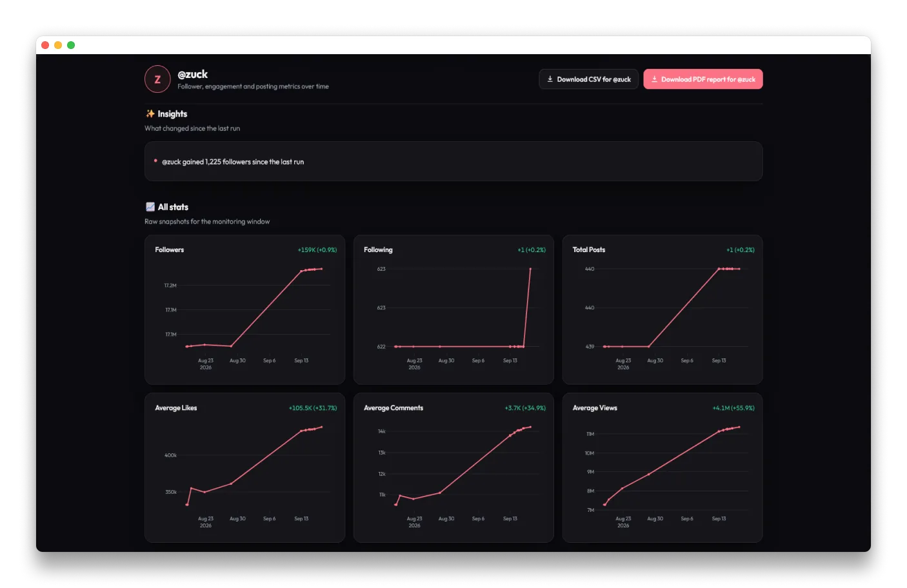Click the All stats section heading
Viewport: 907px width, 588px height.
click(x=173, y=207)
